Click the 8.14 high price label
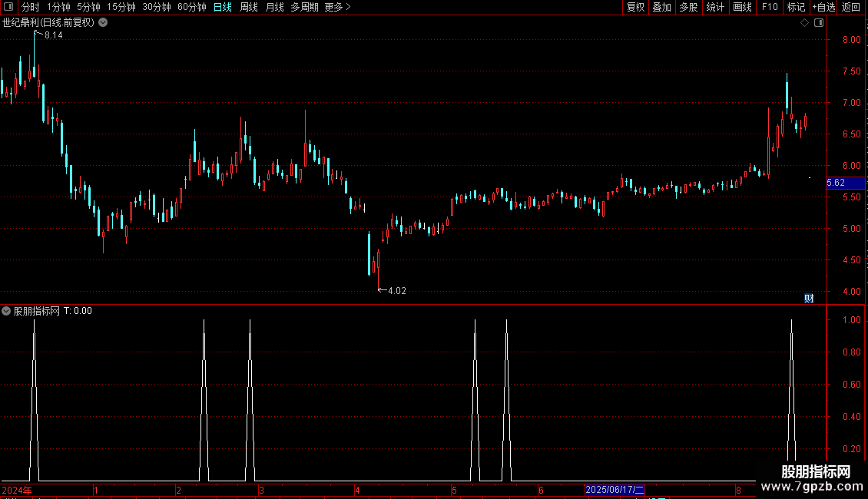Screen dimensions: 868x499 click(53, 35)
